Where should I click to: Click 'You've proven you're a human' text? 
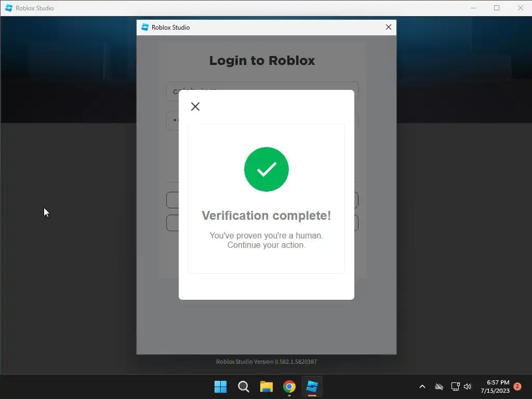coord(267,235)
